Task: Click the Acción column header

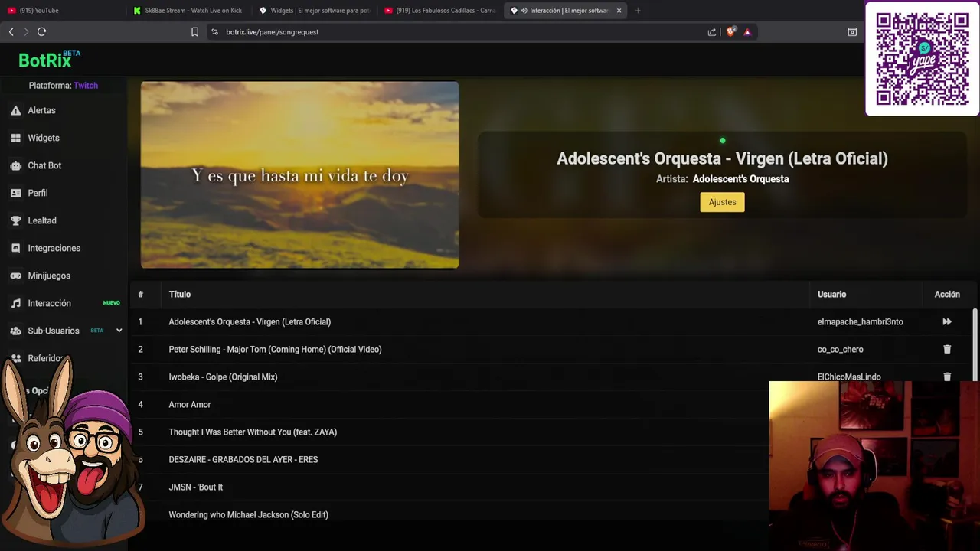Action: [947, 295]
